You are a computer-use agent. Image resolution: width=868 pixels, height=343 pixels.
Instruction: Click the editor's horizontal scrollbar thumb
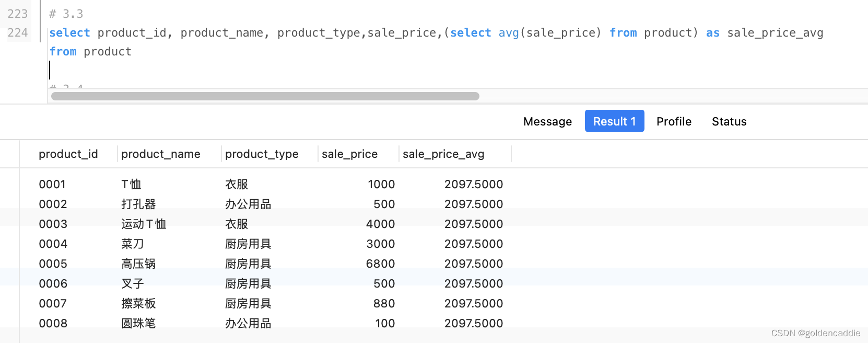point(265,96)
